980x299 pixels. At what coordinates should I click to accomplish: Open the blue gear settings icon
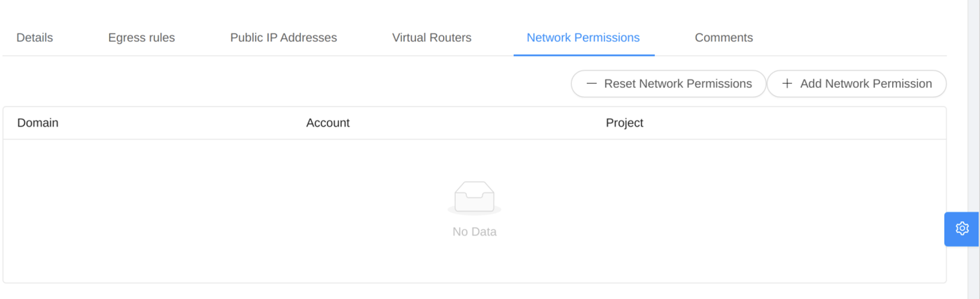click(962, 228)
